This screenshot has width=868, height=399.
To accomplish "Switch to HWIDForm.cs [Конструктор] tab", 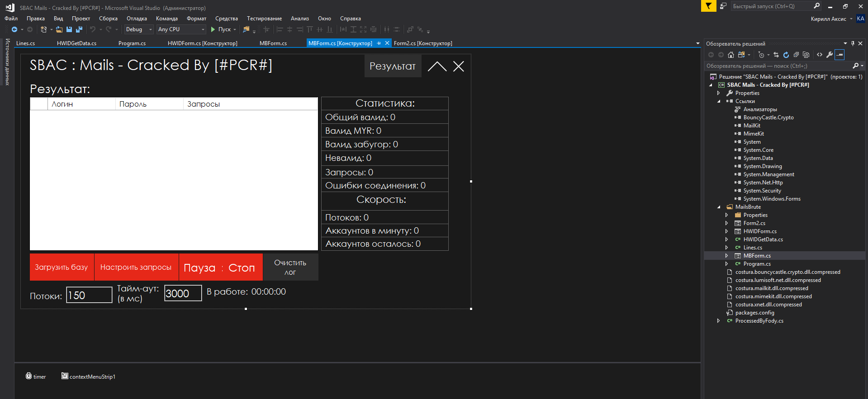I will pos(203,43).
